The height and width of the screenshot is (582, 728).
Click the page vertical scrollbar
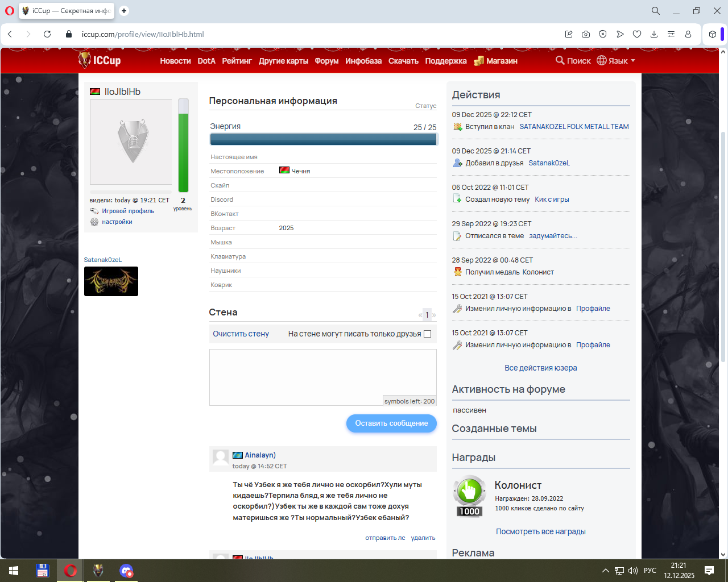723,247
